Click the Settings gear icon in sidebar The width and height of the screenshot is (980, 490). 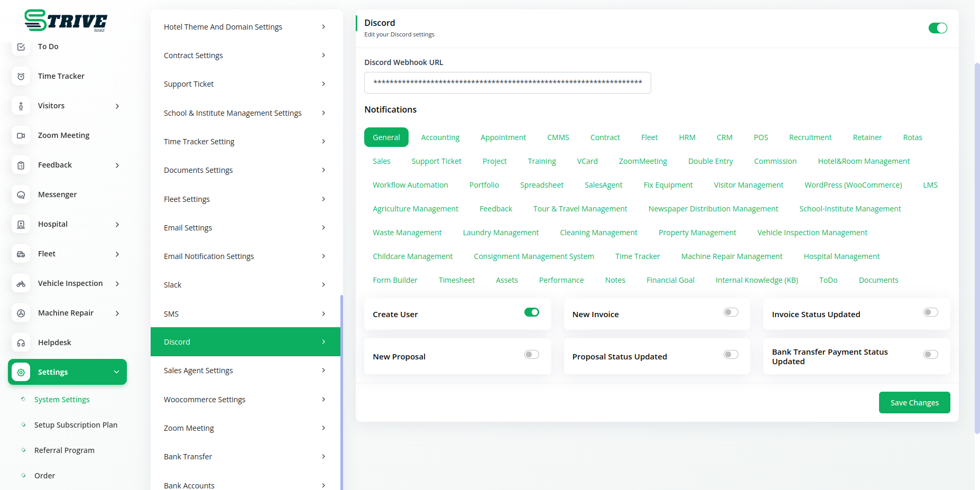[x=21, y=372]
